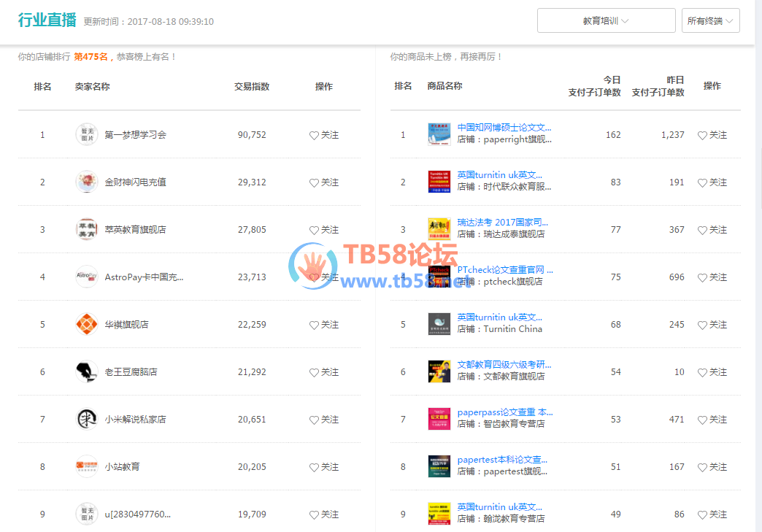Click the 华祺旗舰店 orange logo icon
The image size is (762, 532).
pos(86,324)
